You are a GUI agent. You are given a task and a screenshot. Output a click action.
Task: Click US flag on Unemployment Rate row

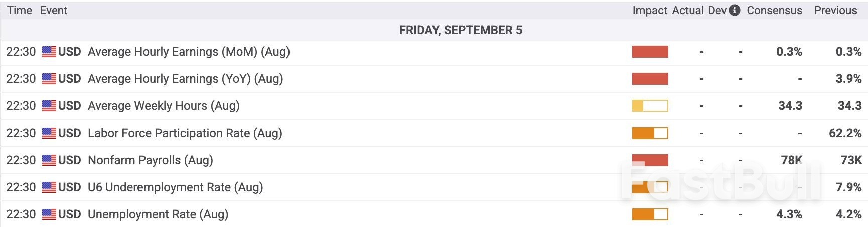(x=49, y=214)
